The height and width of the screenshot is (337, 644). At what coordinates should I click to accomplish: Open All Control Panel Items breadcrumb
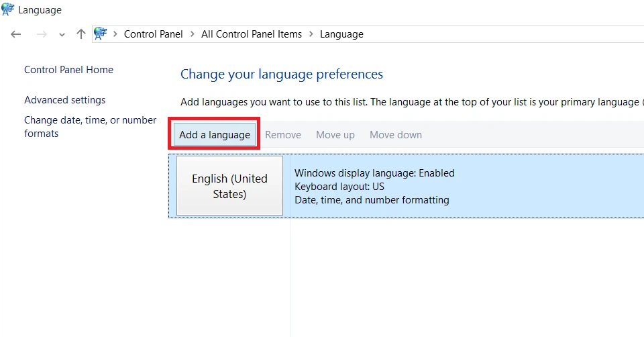[252, 34]
